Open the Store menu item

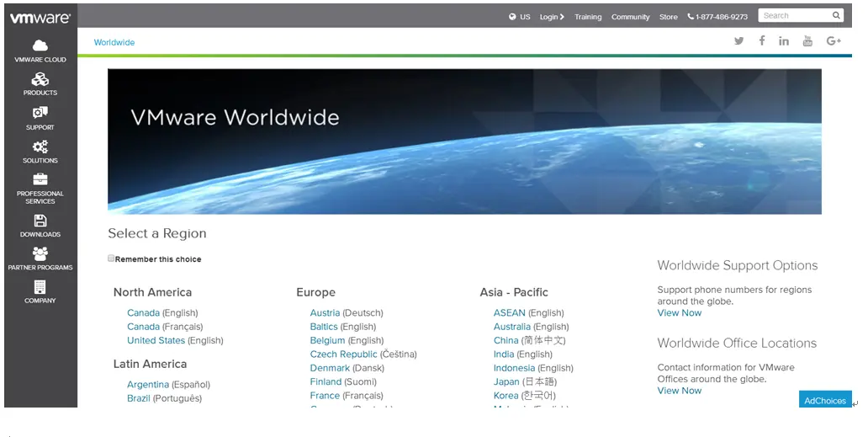(x=668, y=17)
